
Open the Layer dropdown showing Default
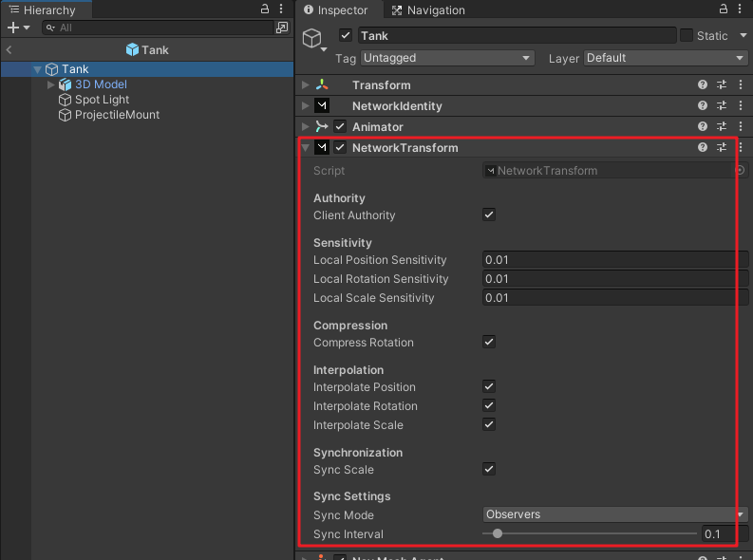(666, 58)
